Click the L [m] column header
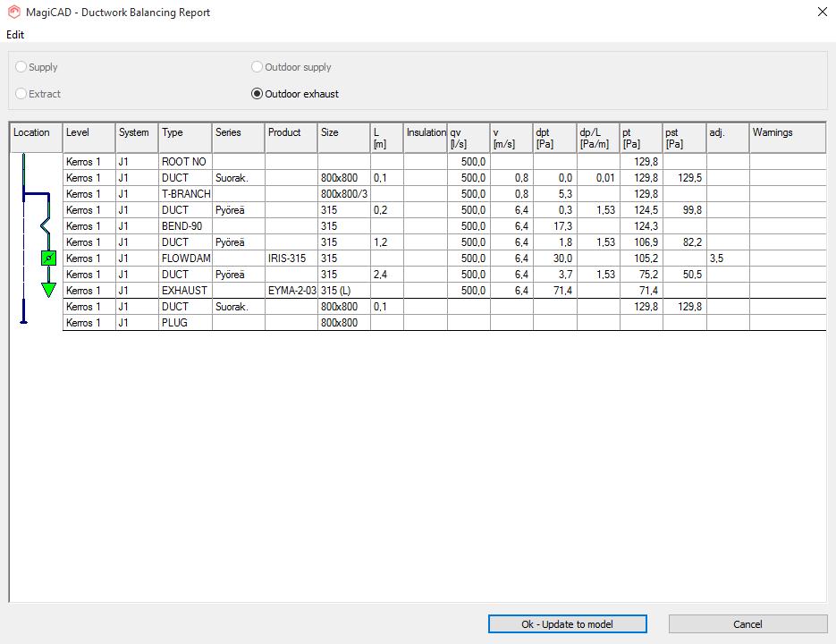The image size is (836, 644). pos(386,138)
